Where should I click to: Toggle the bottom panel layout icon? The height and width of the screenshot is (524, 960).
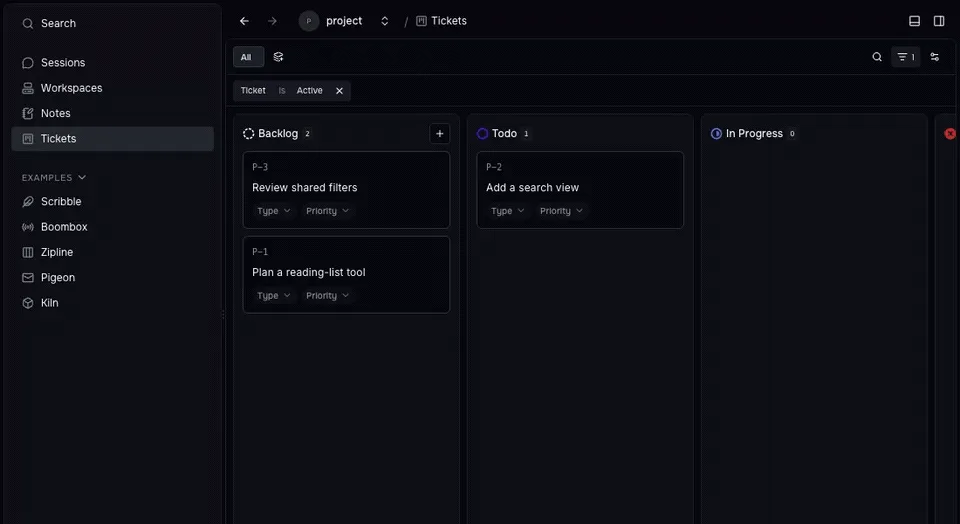914,21
